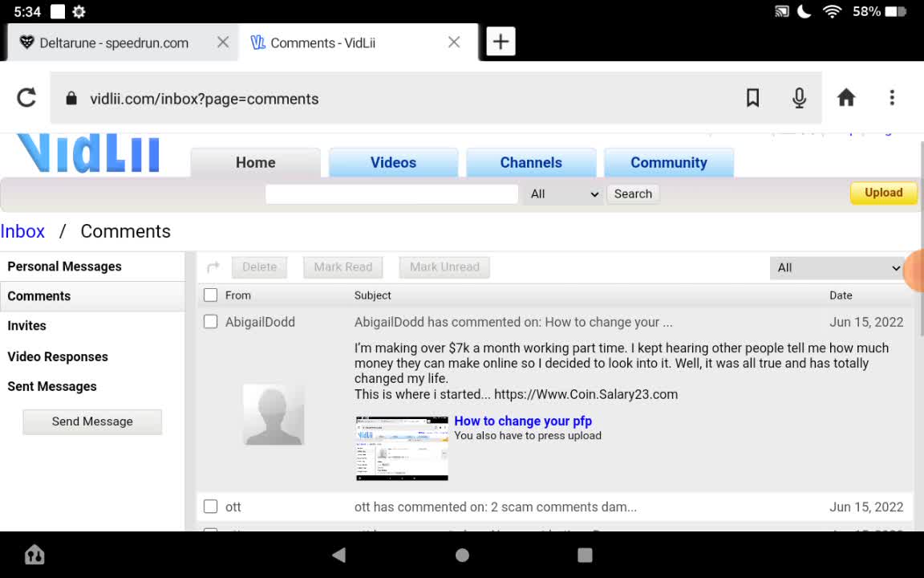Tap the battery status icon

896,12
